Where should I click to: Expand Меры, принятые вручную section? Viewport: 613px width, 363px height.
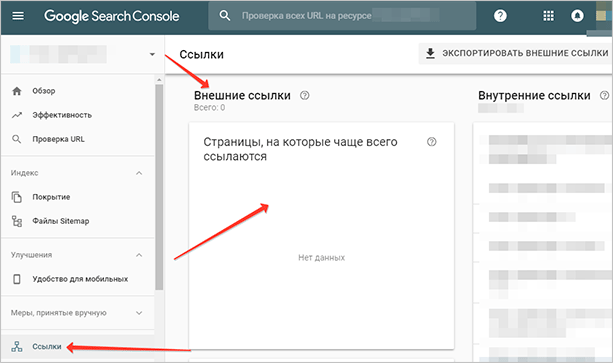139,313
